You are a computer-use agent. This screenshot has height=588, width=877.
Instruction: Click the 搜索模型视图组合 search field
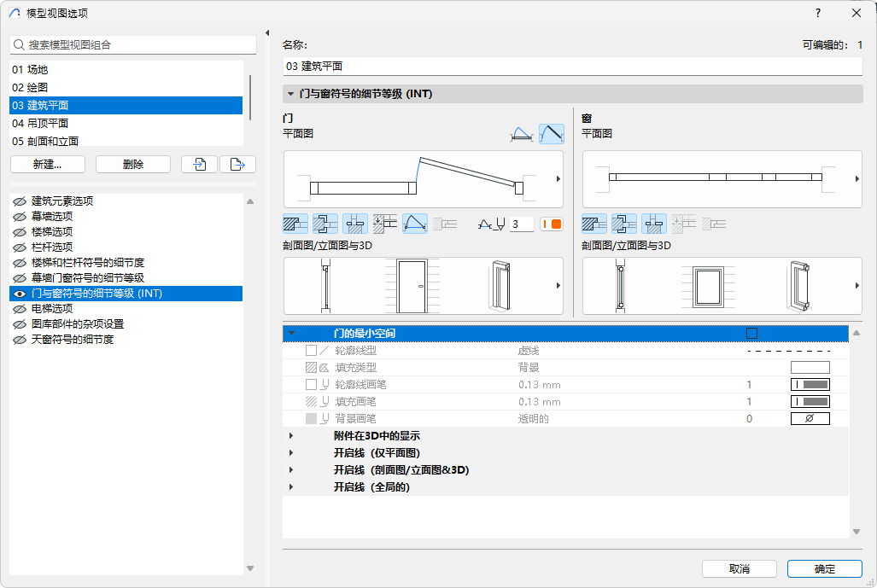(x=133, y=44)
